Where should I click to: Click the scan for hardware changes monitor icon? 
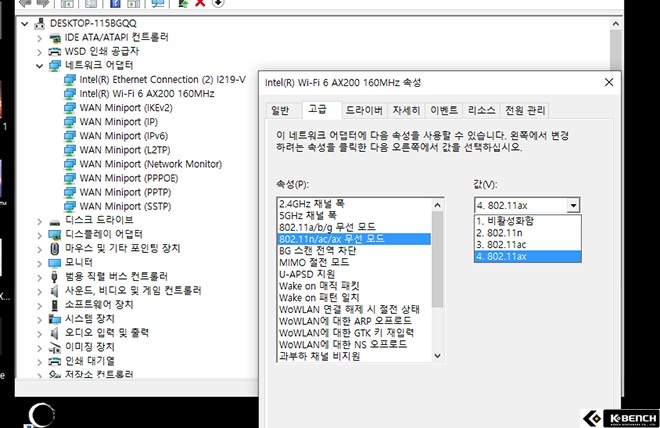click(x=158, y=3)
